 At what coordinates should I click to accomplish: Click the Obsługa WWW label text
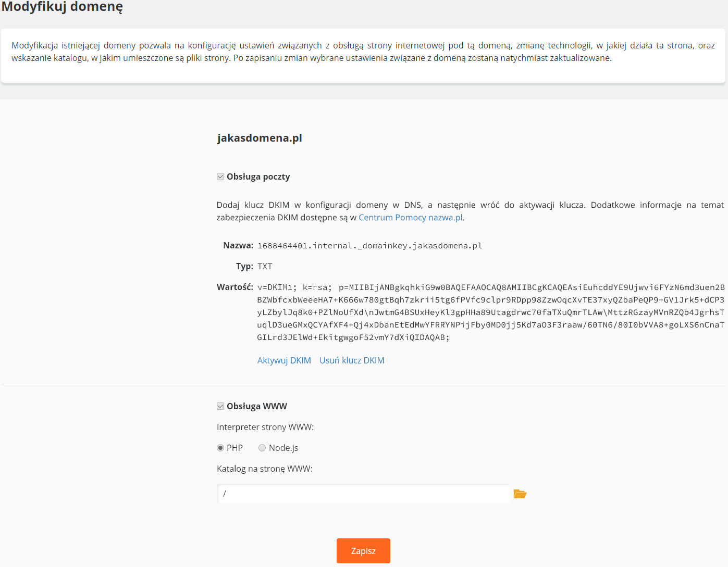point(257,406)
